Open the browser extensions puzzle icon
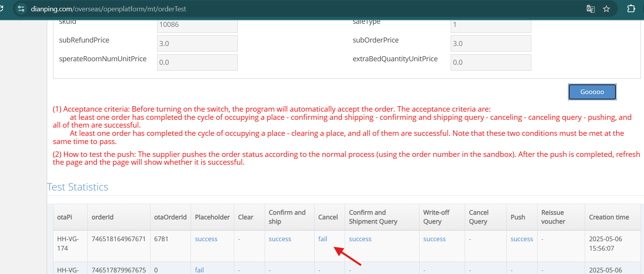Screen dimensions: 644x274 tap(631, 9)
